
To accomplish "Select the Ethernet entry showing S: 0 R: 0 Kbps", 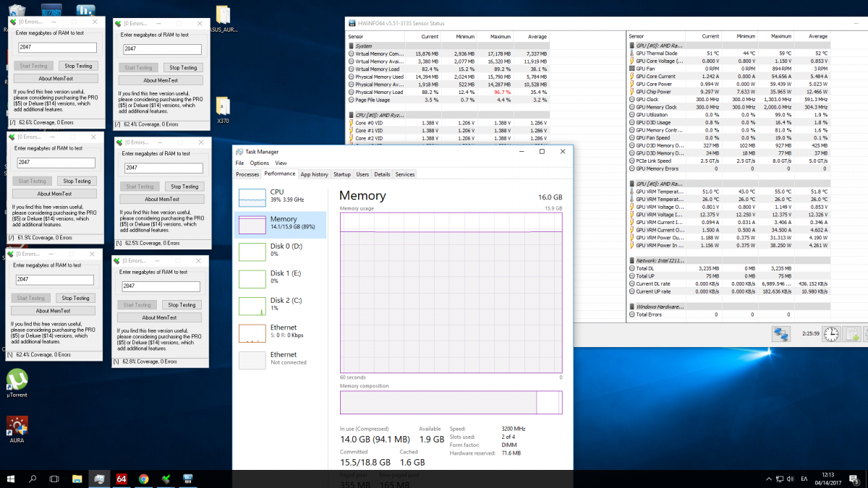I will pos(281,333).
